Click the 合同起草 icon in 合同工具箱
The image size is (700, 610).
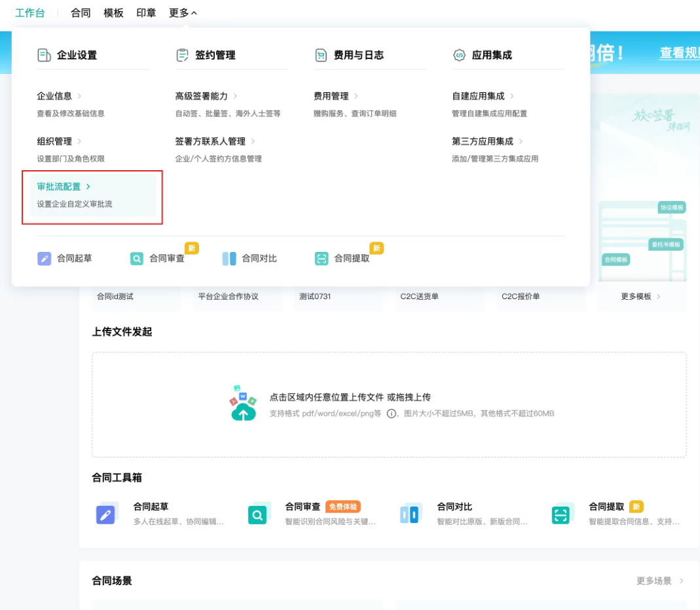pyautogui.click(x=107, y=515)
